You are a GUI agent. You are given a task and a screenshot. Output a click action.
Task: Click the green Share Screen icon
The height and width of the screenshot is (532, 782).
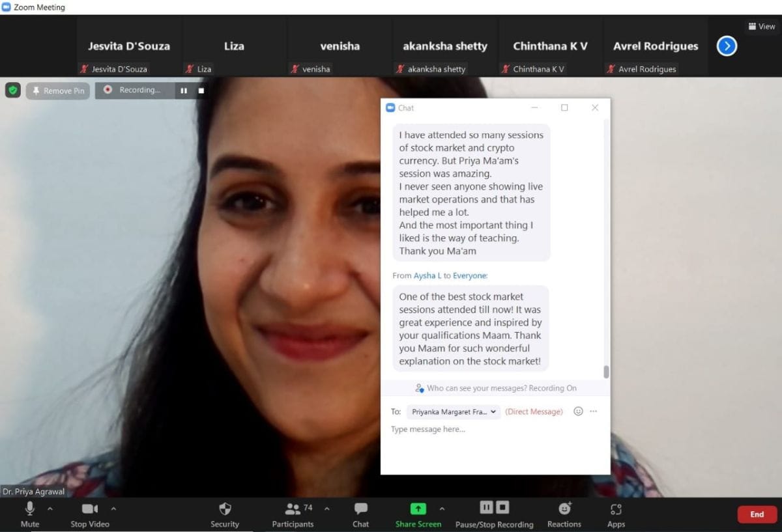[418, 509]
